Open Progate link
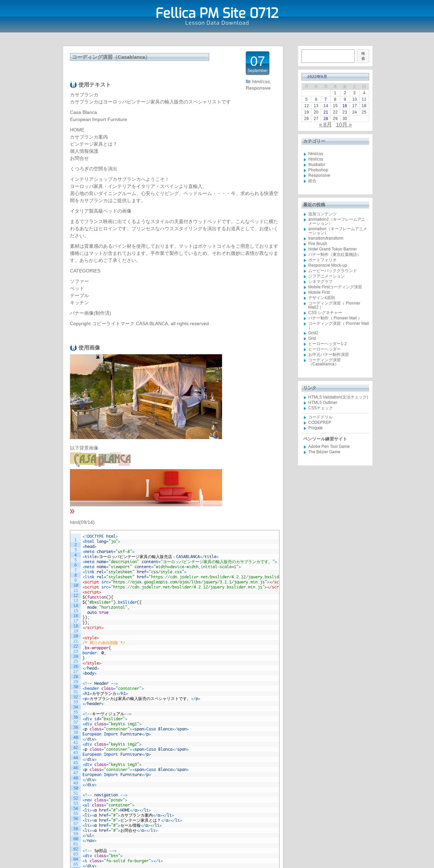 [315, 428]
